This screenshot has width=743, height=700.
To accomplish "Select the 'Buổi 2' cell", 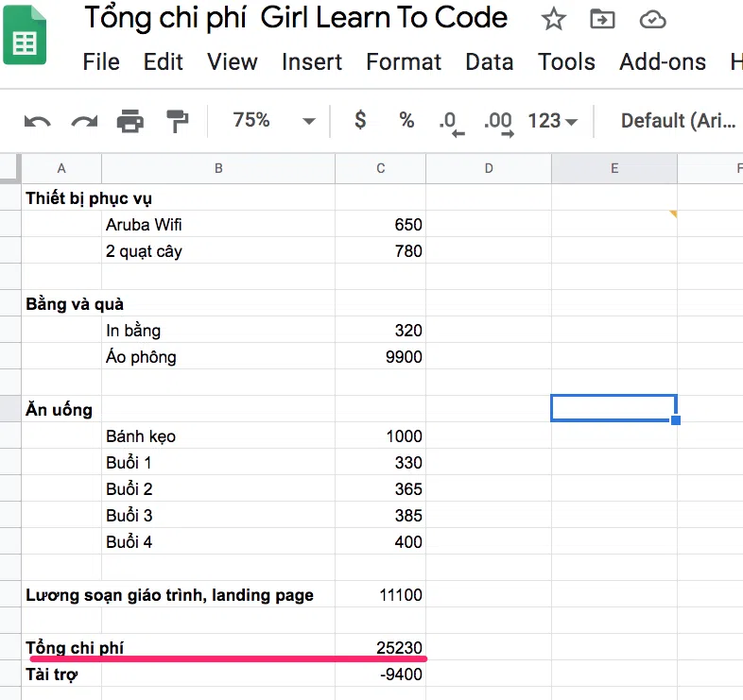I will tap(218, 489).
